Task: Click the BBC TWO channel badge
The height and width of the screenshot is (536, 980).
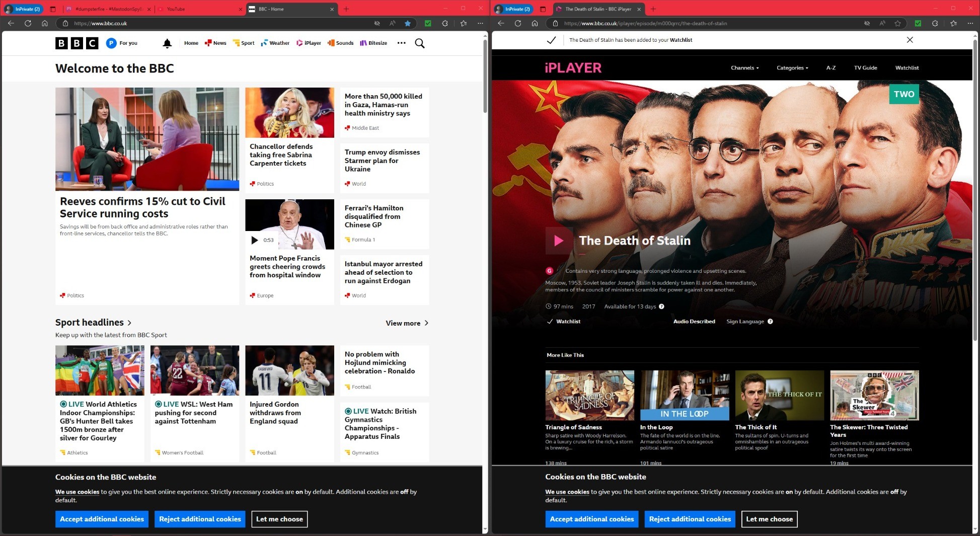Action: (x=904, y=94)
